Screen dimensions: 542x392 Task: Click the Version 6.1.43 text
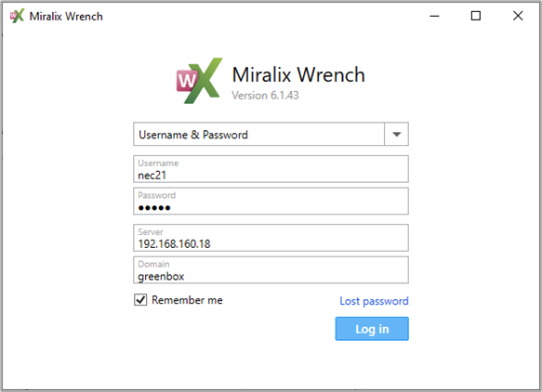coord(265,96)
